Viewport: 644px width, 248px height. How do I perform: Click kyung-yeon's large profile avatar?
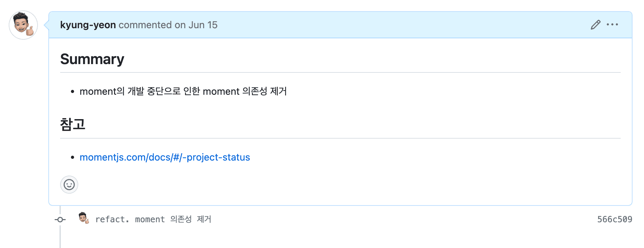click(23, 25)
